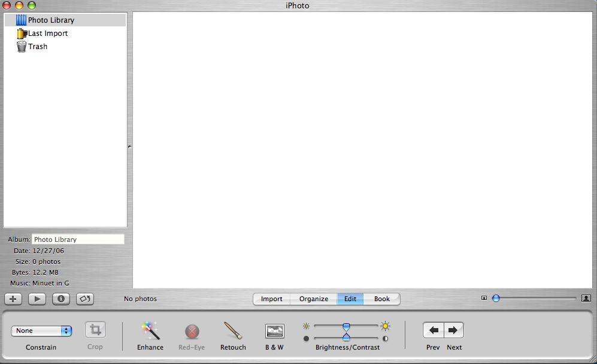Go to the next photo with right arrow
The width and height of the screenshot is (597, 364).
[453, 330]
